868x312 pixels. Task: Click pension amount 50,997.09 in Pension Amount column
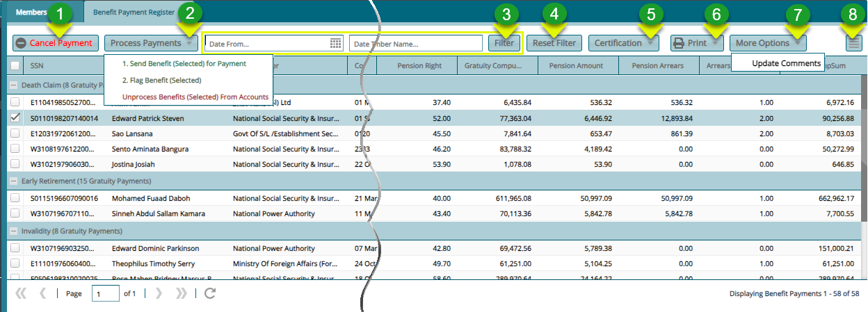coord(595,198)
